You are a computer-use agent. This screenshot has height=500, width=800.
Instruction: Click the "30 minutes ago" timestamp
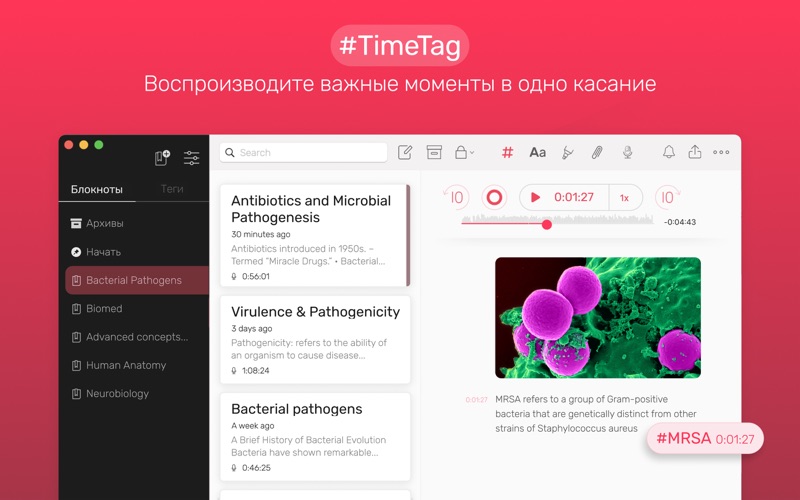pos(261,234)
